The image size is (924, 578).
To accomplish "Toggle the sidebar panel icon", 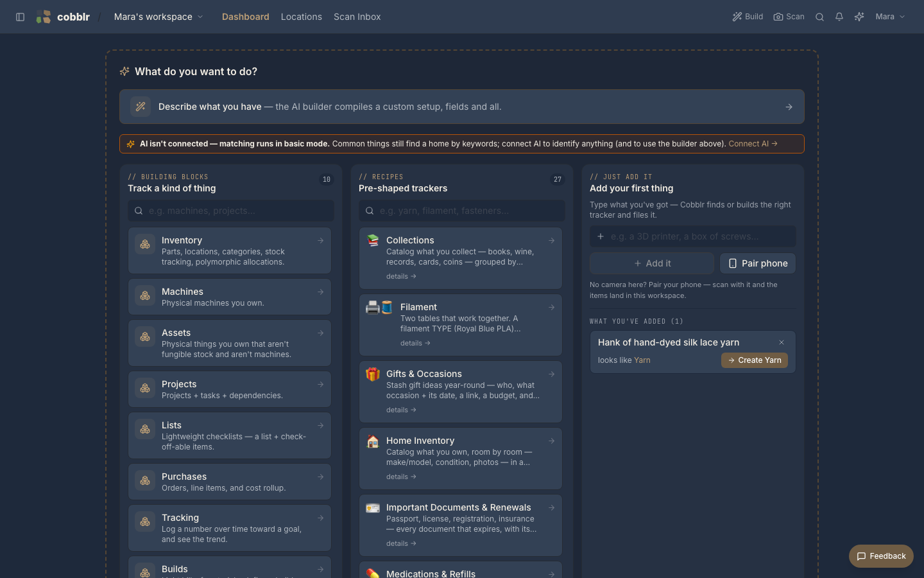I will tap(20, 17).
